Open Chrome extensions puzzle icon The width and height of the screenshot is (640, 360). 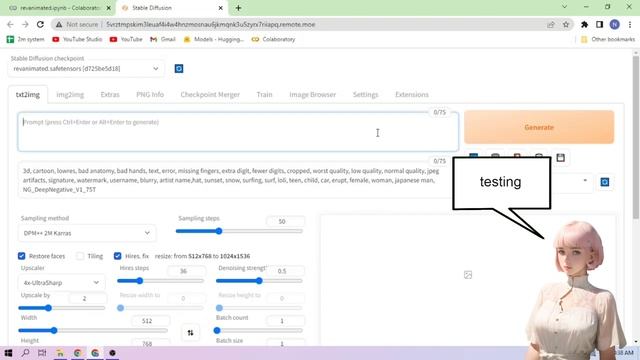[x=584, y=24]
